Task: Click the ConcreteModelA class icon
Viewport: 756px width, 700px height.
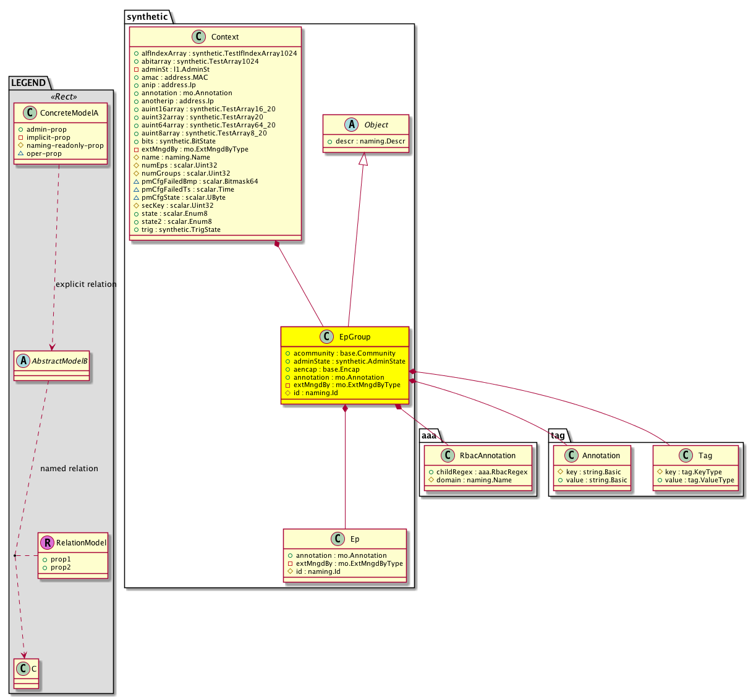Action: [x=28, y=113]
